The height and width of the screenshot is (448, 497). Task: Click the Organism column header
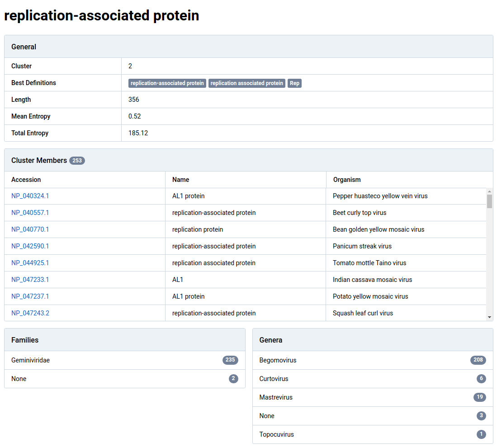coord(347,180)
